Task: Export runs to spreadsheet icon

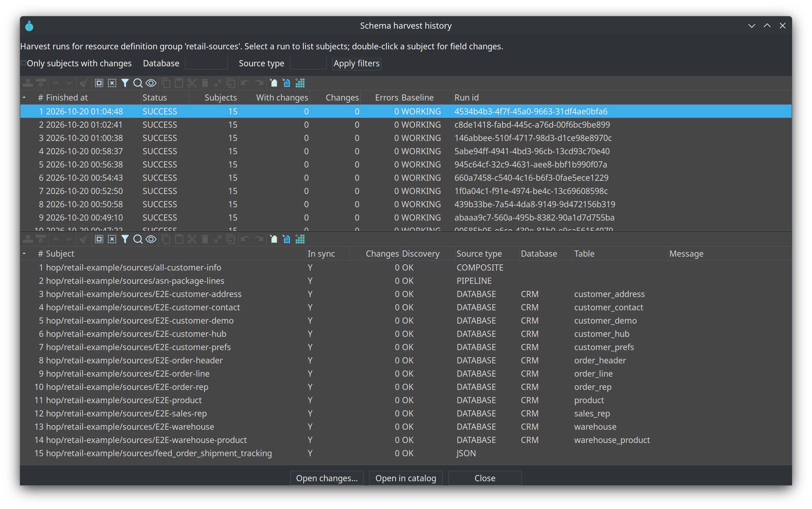Action: coord(274,83)
